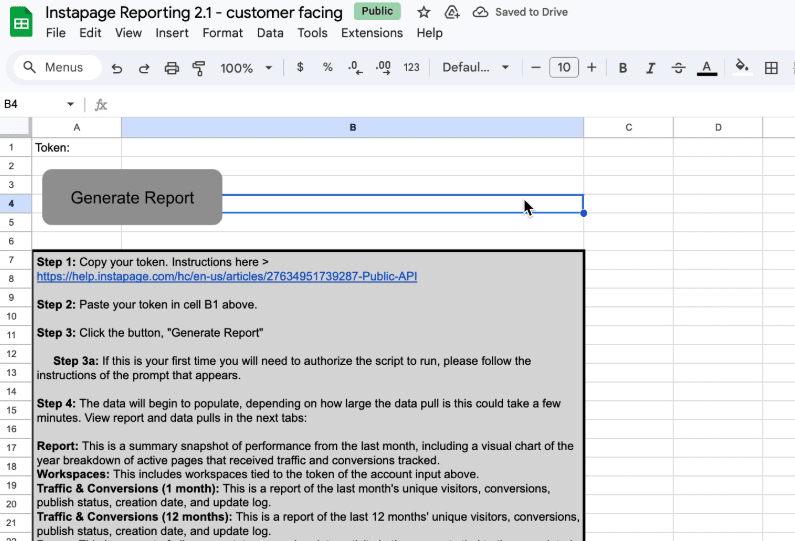The width and height of the screenshot is (795, 541).
Task: Increase font size with plus button
Action: click(x=592, y=67)
